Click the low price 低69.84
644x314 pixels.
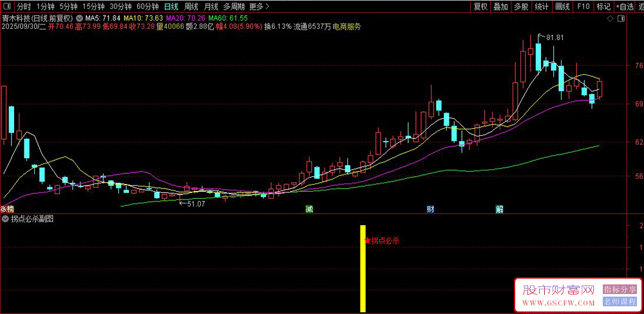coord(115,26)
